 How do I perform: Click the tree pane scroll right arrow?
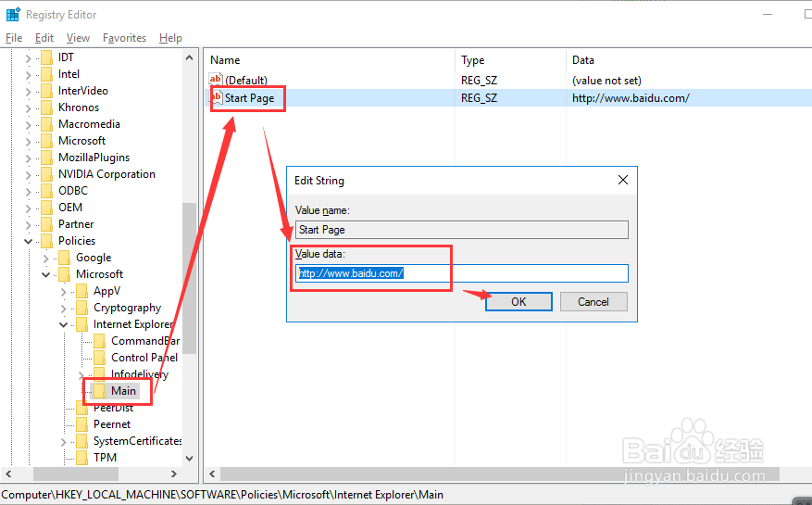coord(174,473)
